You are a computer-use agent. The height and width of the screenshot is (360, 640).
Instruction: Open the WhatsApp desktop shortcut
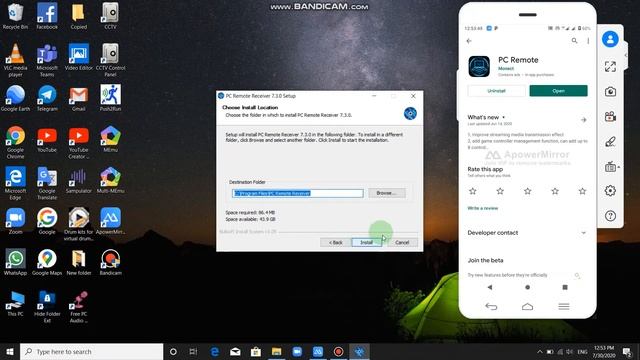pyautogui.click(x=16, y=262)
